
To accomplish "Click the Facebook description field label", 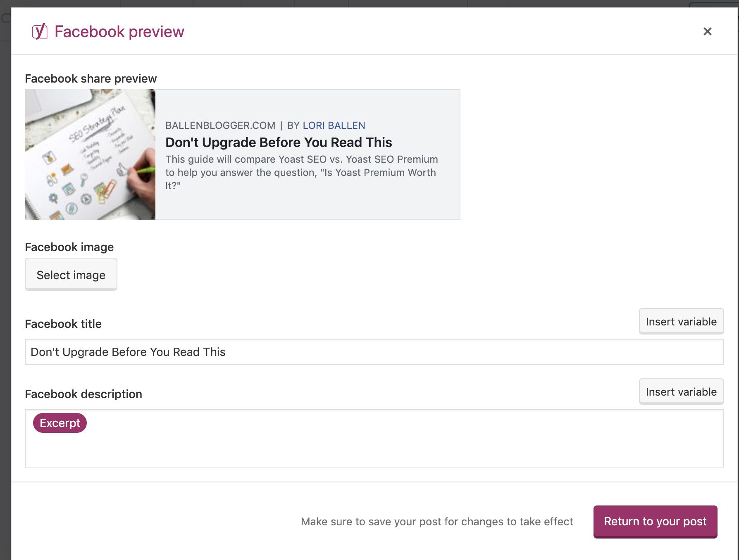I will [83, 394].
